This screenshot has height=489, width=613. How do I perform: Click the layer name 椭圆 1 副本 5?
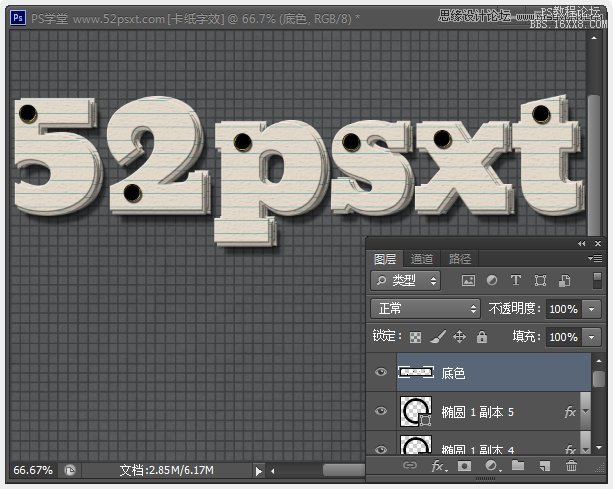pos(478,412)
